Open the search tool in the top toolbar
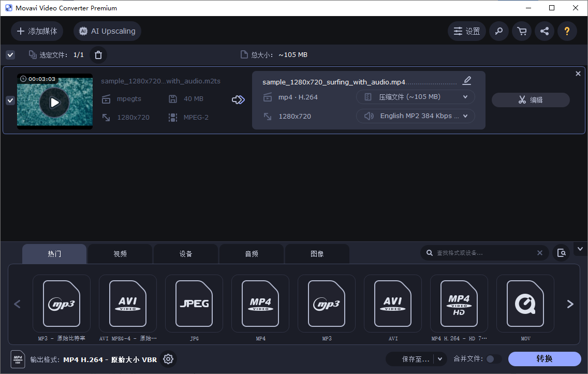 pos(499,31)
